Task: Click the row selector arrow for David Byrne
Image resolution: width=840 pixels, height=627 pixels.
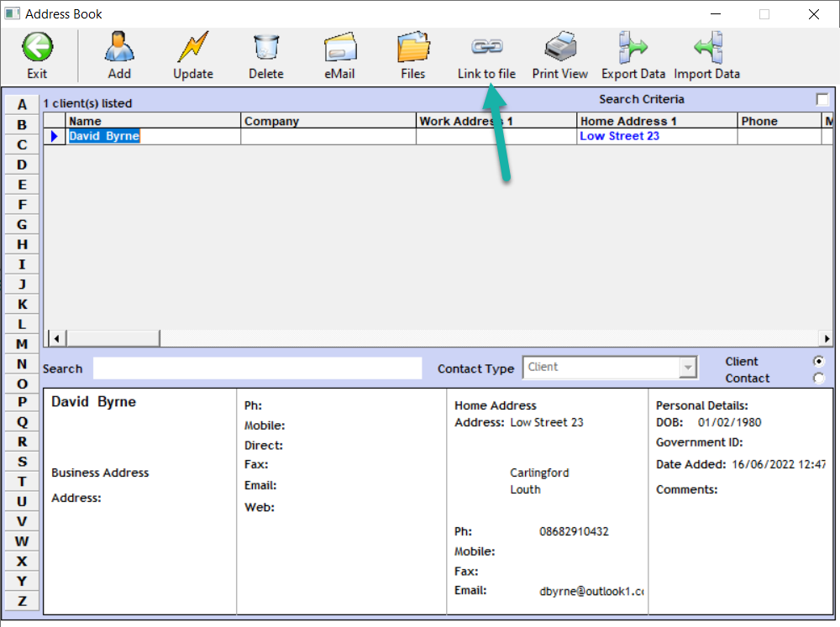Action: 54,136
